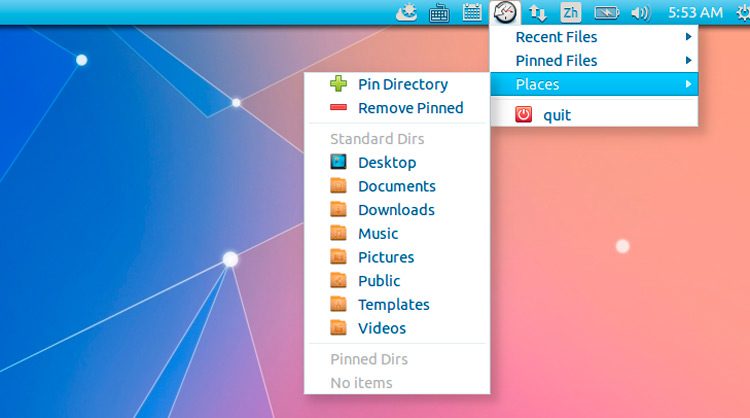Click the Public folder icon
The height and width of the screenshot is (418, 750).
339,280
